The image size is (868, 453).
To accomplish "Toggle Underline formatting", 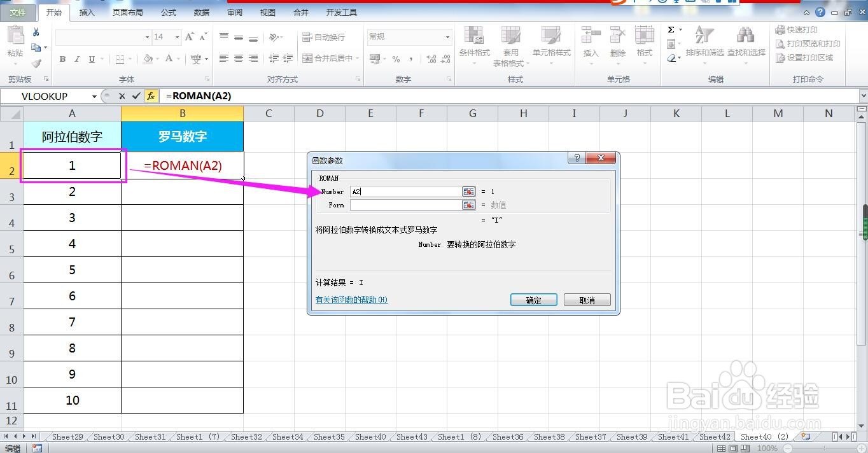I will pos(92,59).
